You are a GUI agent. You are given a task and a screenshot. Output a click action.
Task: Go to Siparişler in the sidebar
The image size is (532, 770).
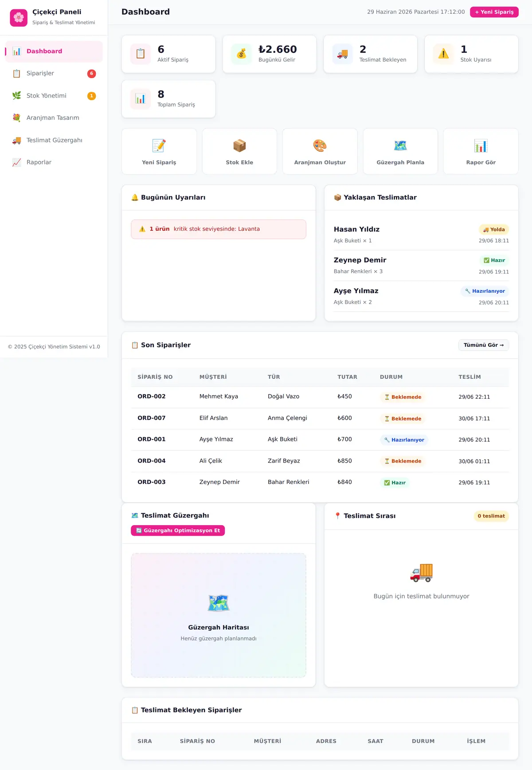point(54,74)
